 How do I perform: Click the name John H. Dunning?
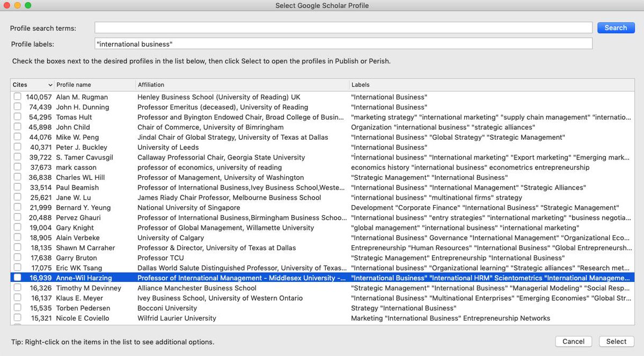pos(83,107)
